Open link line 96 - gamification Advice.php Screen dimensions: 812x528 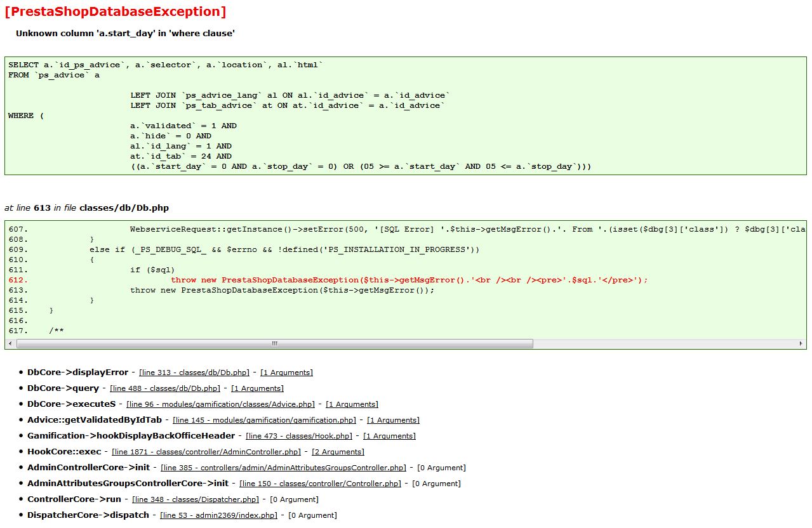pos(220,404)
